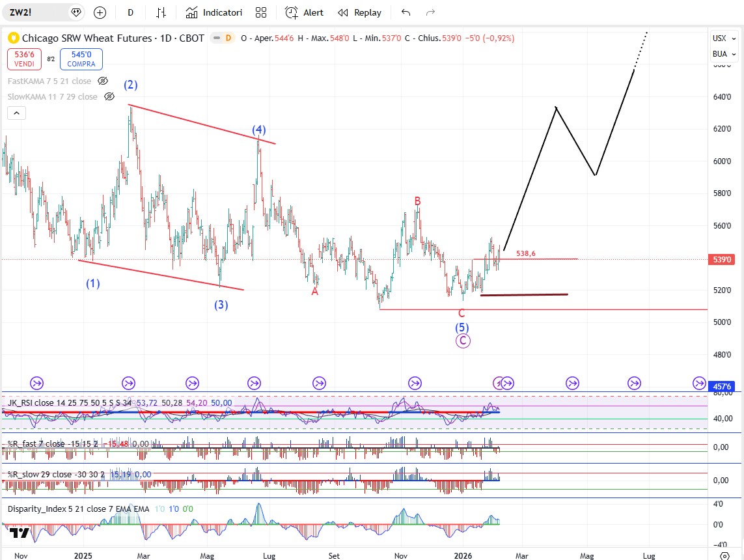Click the VENDI sell button at 536'6
The width and height of the screenshot is (744, 560).
[25, 59]
